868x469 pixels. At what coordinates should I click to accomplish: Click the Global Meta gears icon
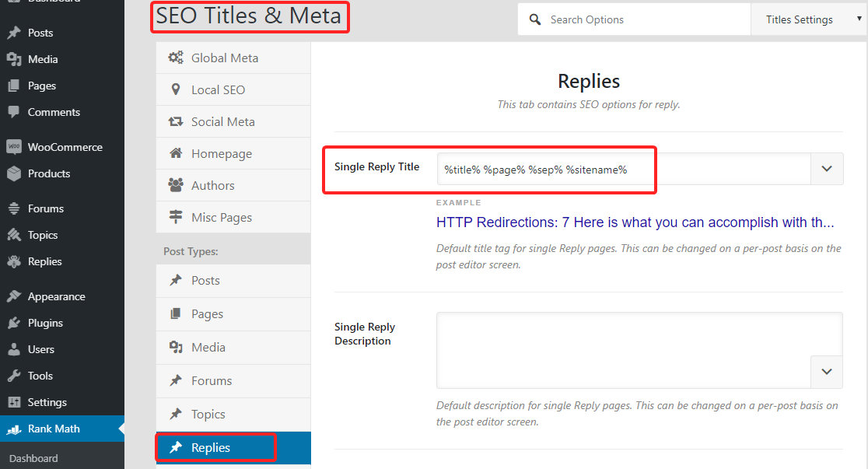(176, 58)
